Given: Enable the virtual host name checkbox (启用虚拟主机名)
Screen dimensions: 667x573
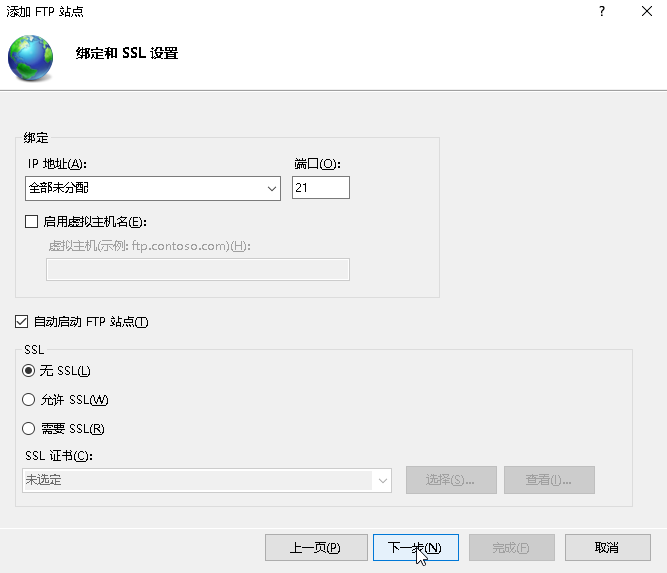Looking at the screenshot, I should [31, 222].
